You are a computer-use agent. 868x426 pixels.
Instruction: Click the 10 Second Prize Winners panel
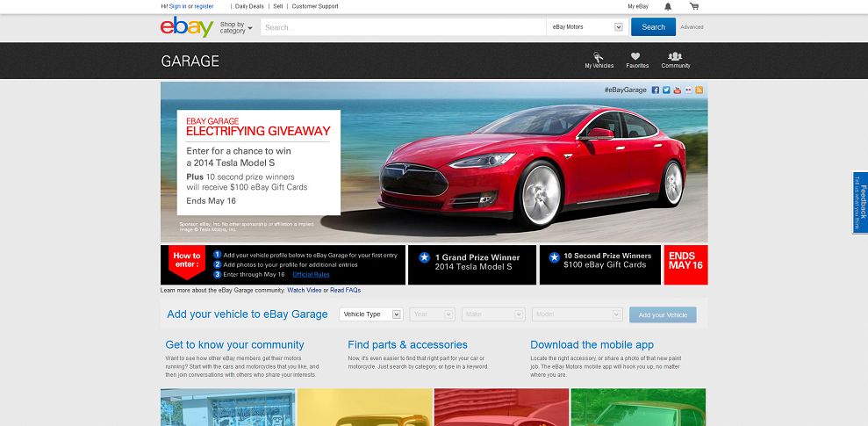600,264
